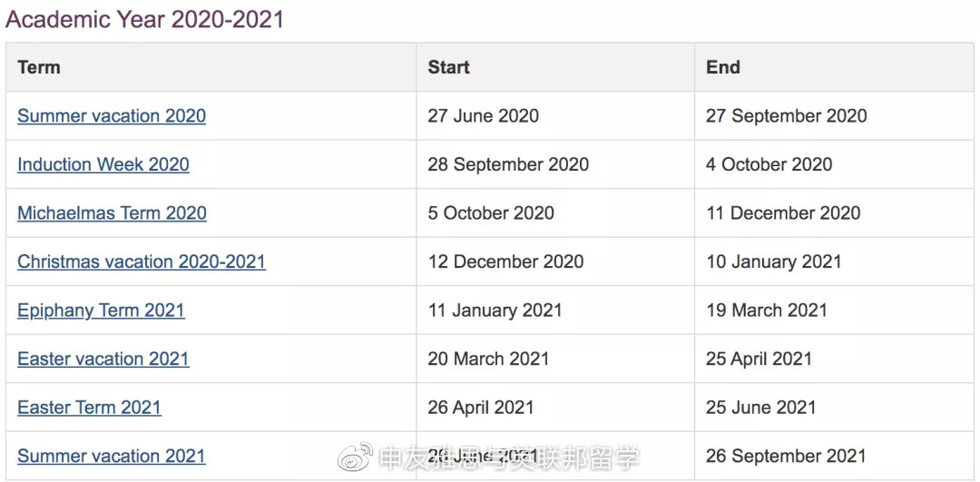Open the Easter Term 2021 link
The height and width of the screenshot is (482, 980).
[x=89, y=408]
